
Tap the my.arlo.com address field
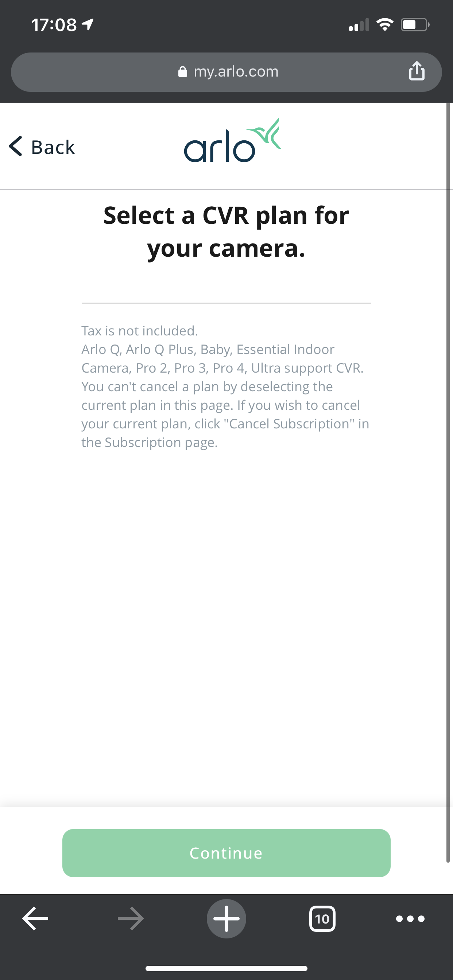tap(226, 72)
